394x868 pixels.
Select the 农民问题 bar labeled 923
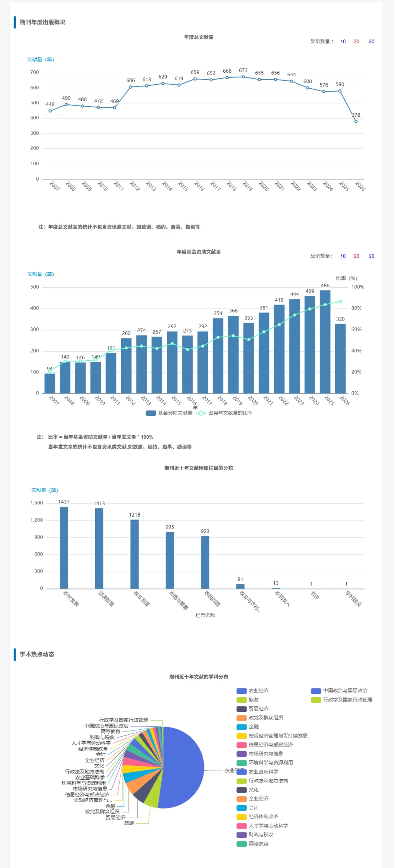tap(205, 562)
